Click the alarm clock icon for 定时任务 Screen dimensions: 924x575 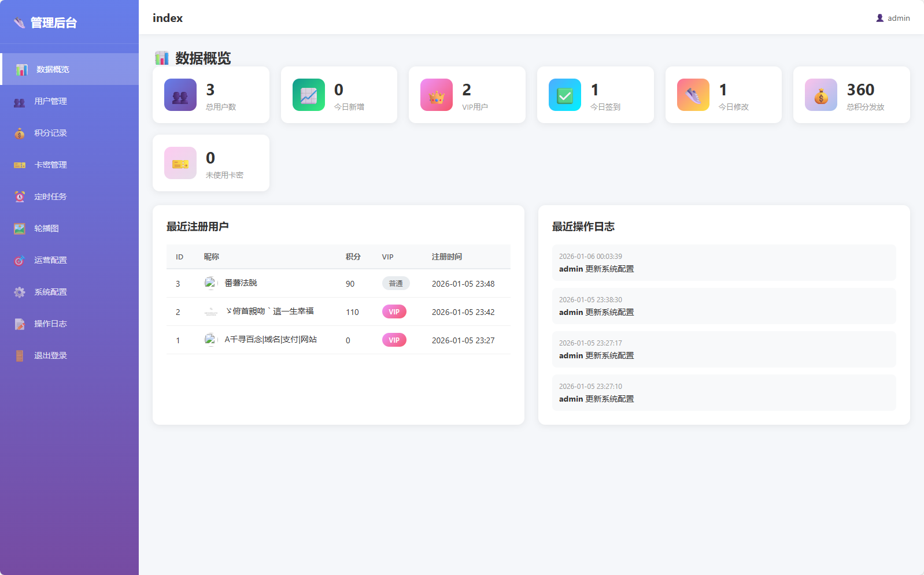pos(20,197)
